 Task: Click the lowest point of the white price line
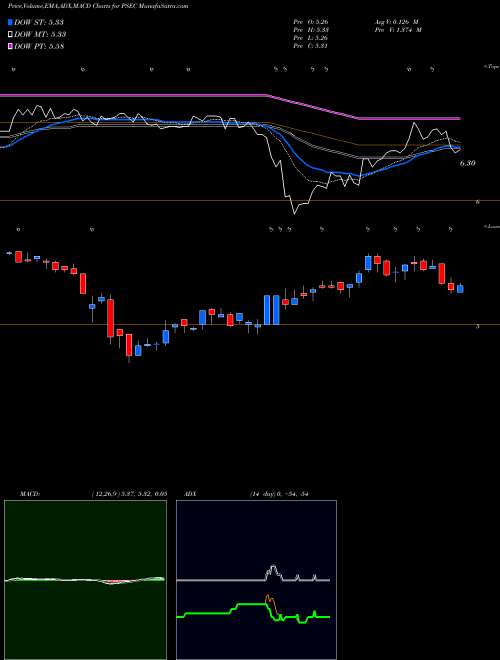[x=295, y=214]
